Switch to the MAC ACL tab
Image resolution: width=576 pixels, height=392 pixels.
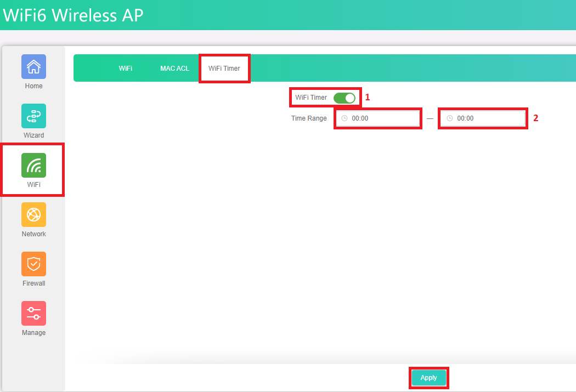(x=174, y=69)
